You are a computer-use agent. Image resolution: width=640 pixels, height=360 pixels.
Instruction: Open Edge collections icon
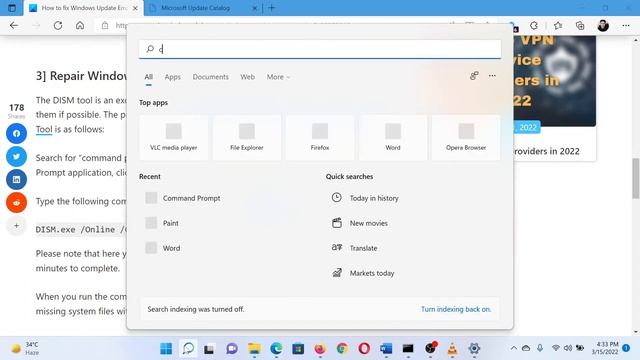(x=580, y=25)
